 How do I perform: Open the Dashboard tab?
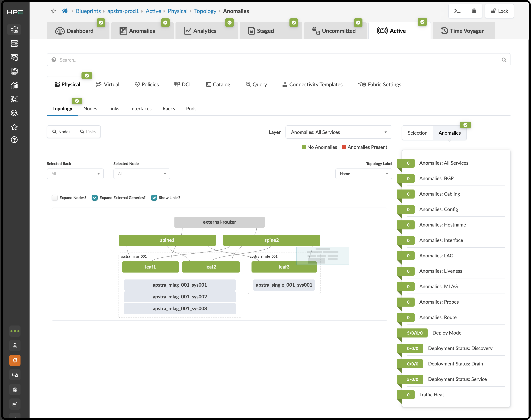pyautogui.click(x=78, y=31)
